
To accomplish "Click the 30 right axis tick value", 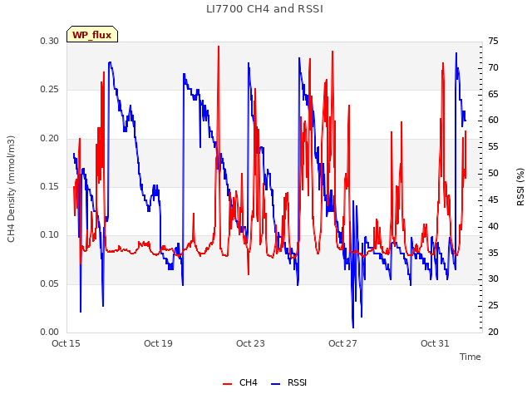I will (493, 279).
